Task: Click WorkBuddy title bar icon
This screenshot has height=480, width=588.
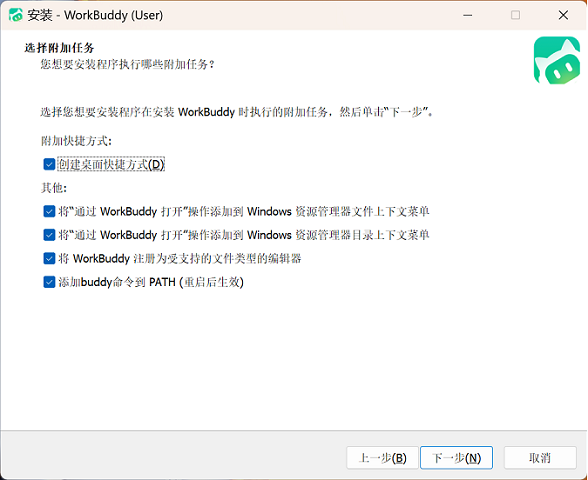Action: [16, 15]
